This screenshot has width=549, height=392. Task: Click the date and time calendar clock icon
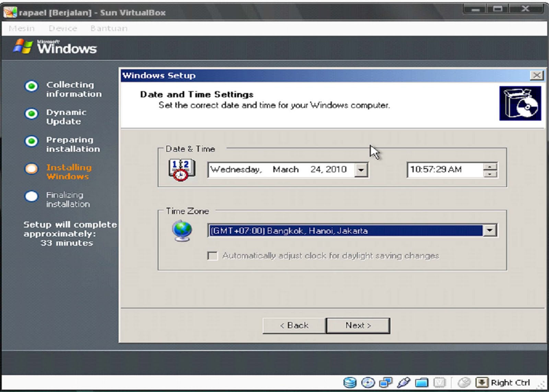click(x=182, y=170)
